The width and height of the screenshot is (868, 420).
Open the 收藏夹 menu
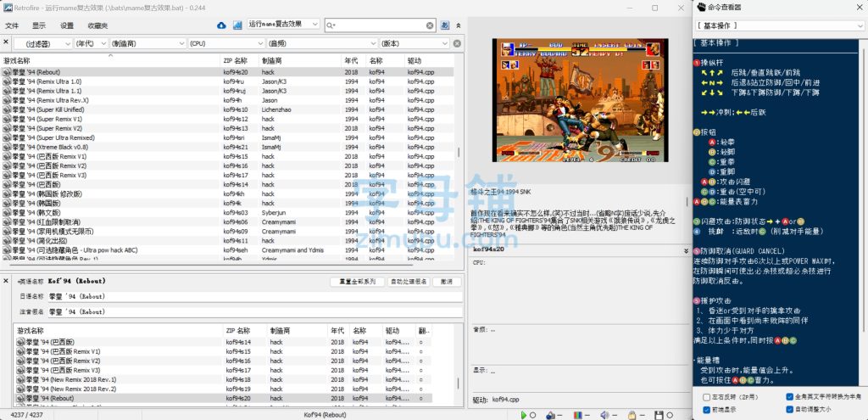(97, 25)
